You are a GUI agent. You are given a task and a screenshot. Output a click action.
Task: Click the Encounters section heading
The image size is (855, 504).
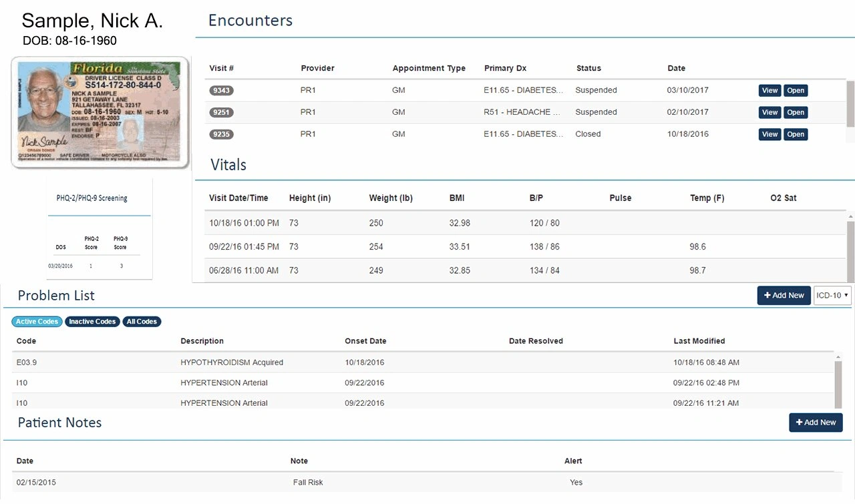(250, 20)
